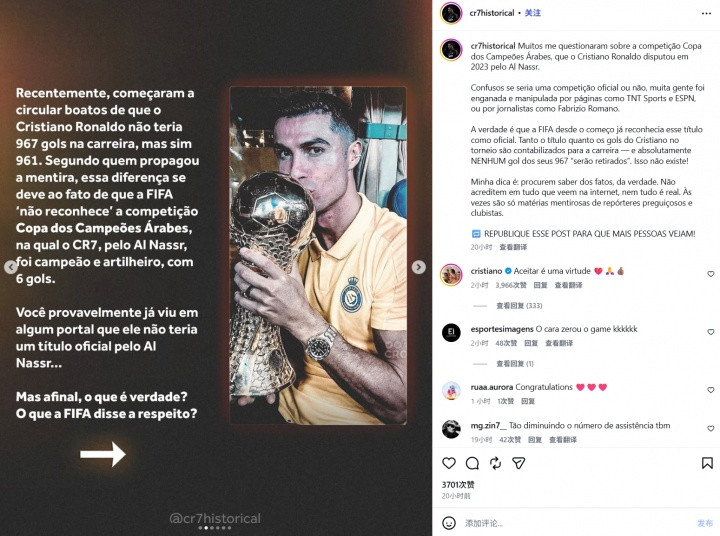Show translation of the post caption
Screen dimensions: 720x536
click(513, 247)
